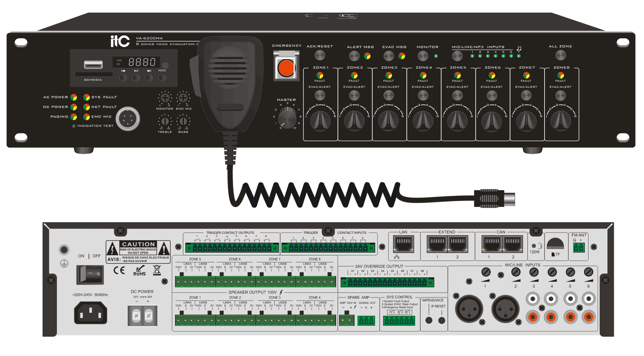
Task: Click the ZONE8 EVAC/ALERT button
Action: tap(561, 95)
